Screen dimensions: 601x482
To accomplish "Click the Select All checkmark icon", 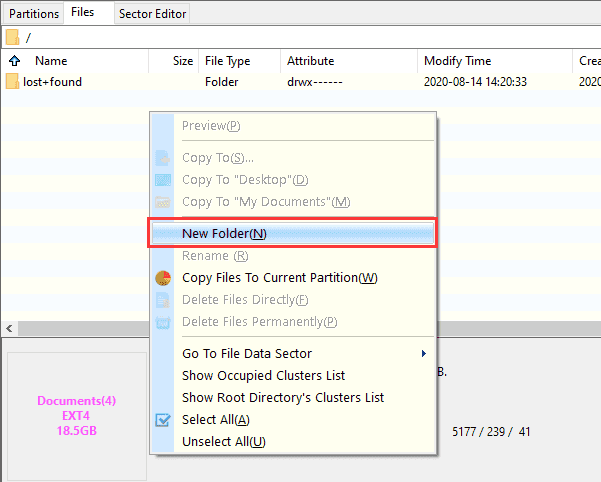I will point(164,420).
